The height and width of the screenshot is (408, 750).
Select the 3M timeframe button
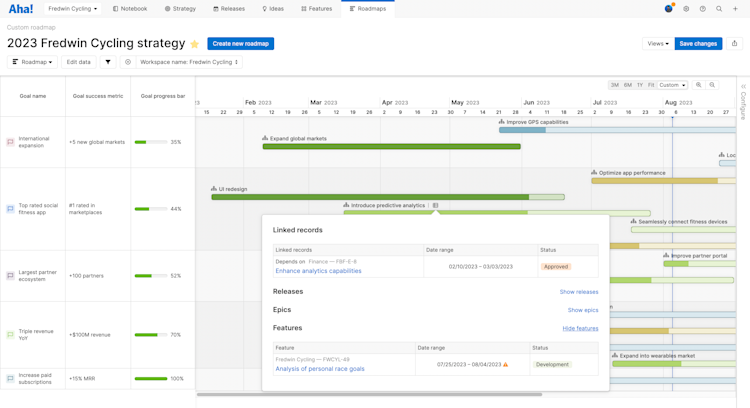tap(615, 85)
